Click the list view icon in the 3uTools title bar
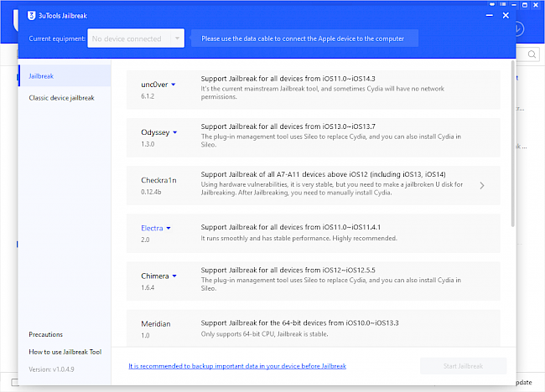Image resolution: width=545 pixels, height=392 pixels. [x=503, y=4]
